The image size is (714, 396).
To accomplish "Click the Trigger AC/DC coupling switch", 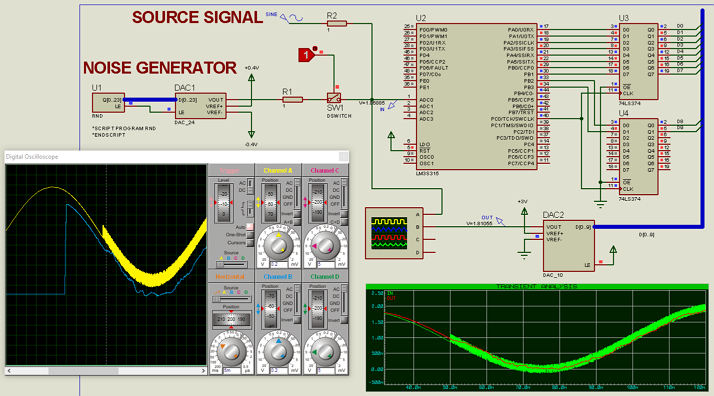I will point(250,186).
